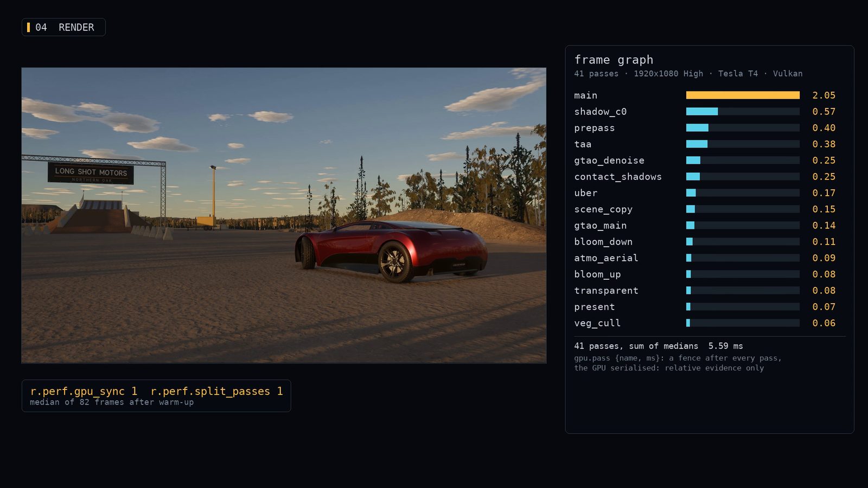Select the 'bloom_down' row label
Screen dimensions: 868x488
pos(603,242)
